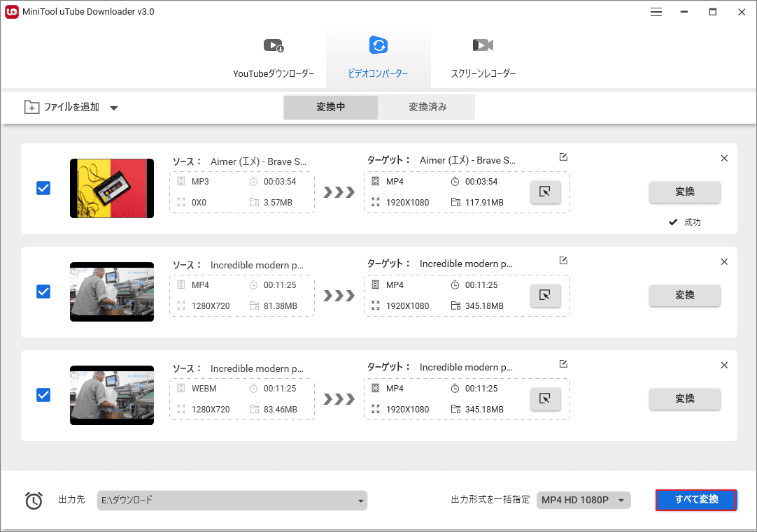Click the 成功 status text
This screenshot has width=757, height=532.
693,222
